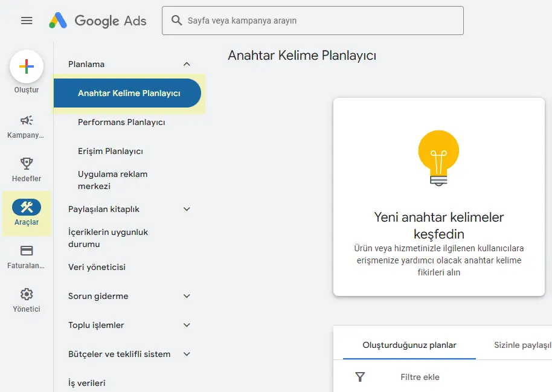
Task: Open Erişim Planlayıcı
Action: (x=110, y=151)
